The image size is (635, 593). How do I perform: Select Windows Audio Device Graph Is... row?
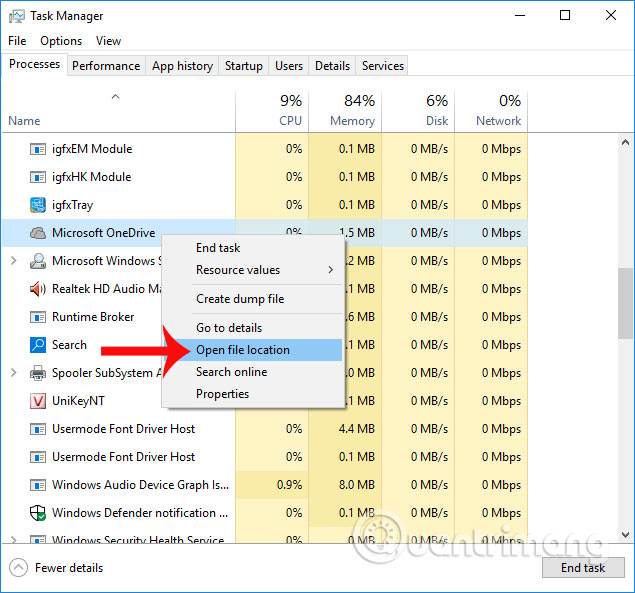[141, 485]
